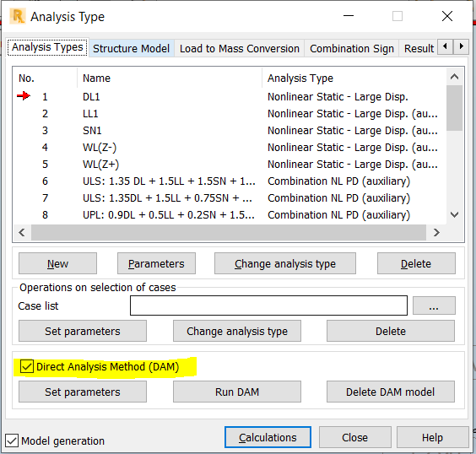Click the No. column header
The width and height of the screenshot is (476, 454).
(46, 78)
